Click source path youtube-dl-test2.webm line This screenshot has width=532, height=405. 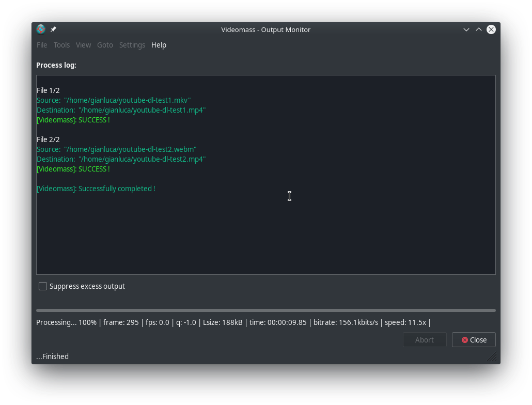coord(117,150)
